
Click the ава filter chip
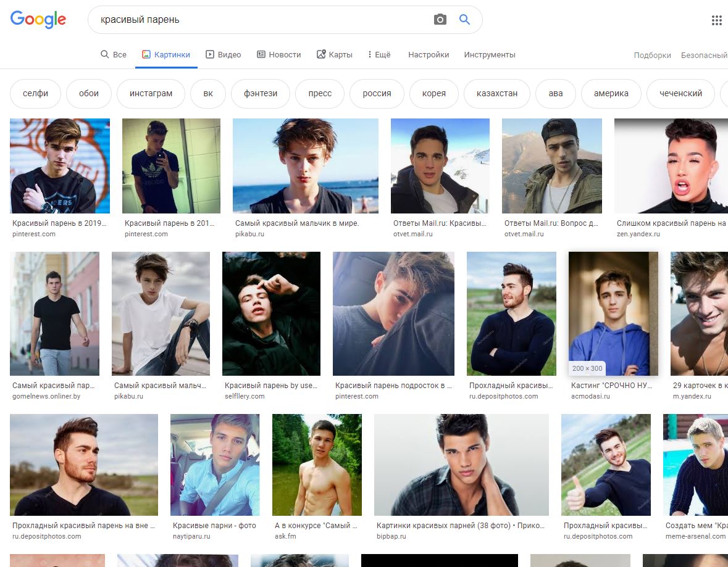point(556,93)
